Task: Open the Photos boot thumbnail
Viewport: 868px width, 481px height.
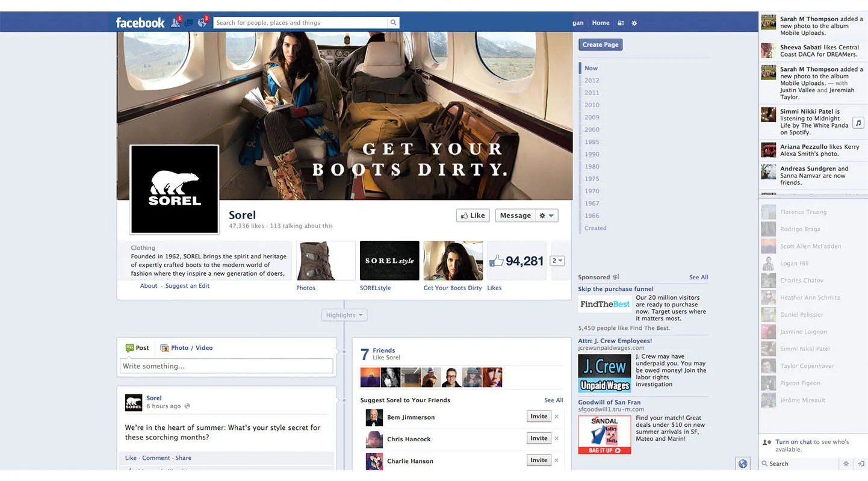Action: [x=326, y=261]
